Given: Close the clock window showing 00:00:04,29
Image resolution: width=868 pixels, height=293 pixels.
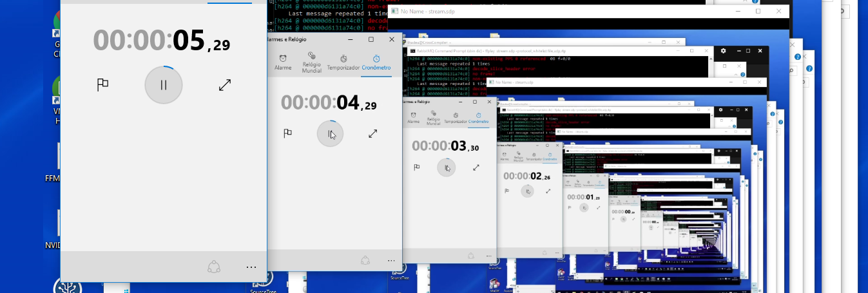Looking at the screenshot, I should pos(391,39).
